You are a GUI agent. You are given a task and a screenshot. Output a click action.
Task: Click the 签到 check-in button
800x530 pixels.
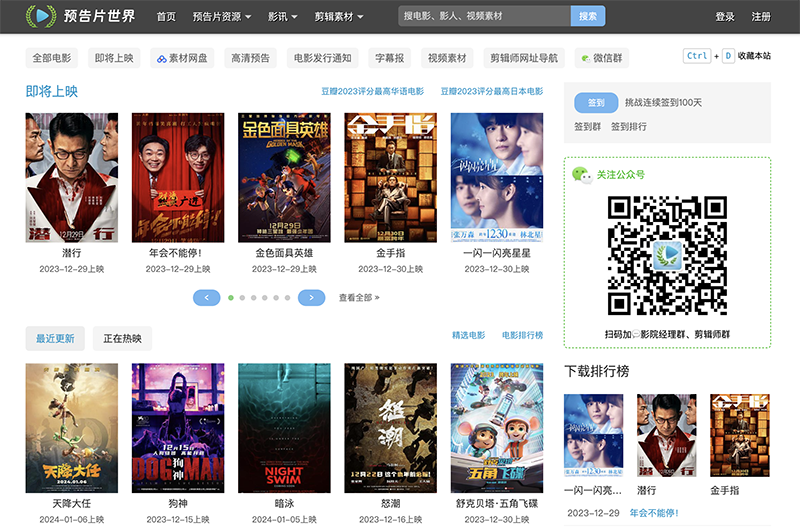tap(596, 103)
